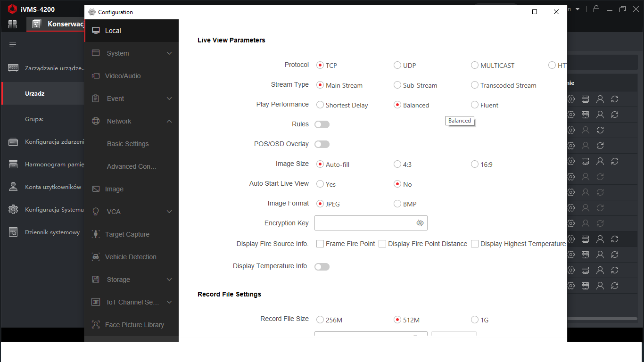Select 4:3 image size option

pos(397,165)
